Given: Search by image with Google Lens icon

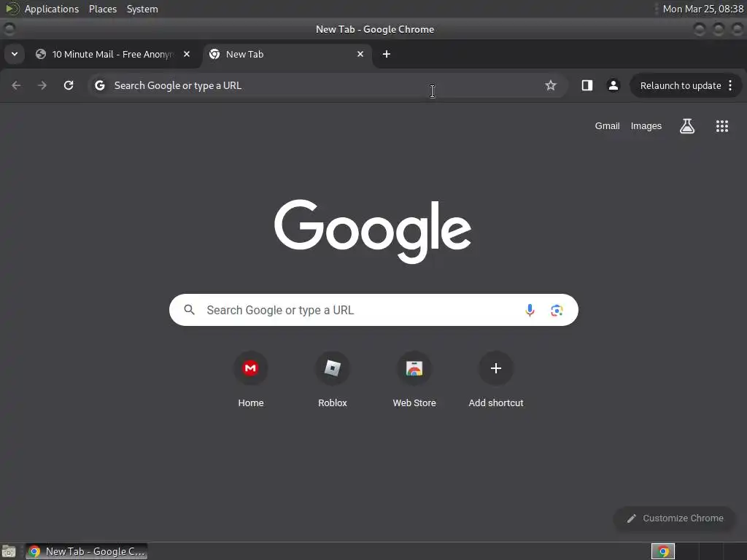Looking at the screenshot, I should [557, 311].
